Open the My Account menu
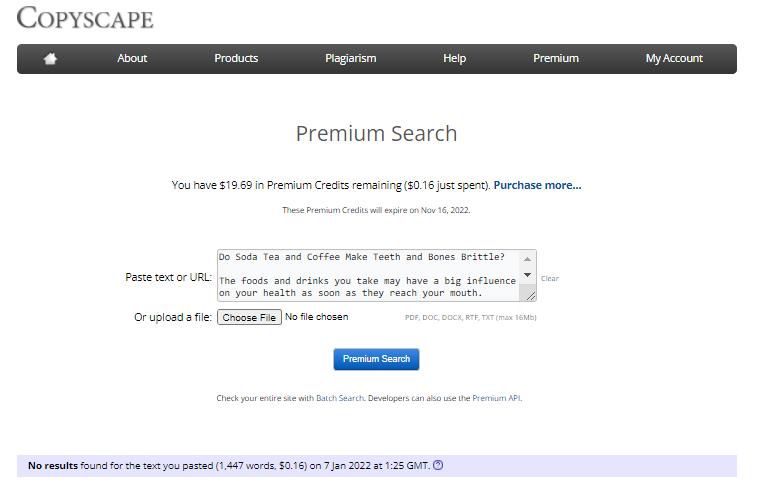Viewport: 758px width, 483px height. [x=674, y=59]
